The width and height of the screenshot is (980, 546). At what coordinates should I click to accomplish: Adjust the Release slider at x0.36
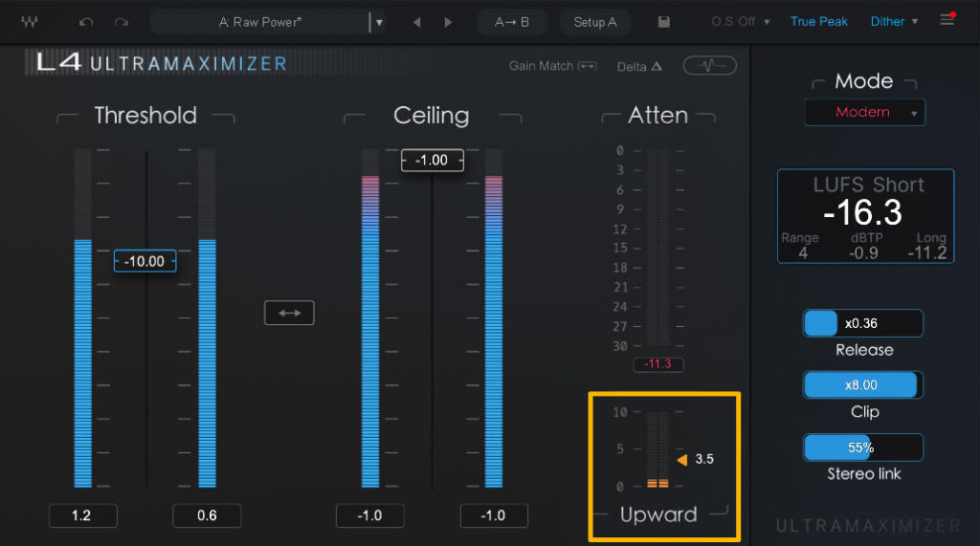(x=862, y=323)
